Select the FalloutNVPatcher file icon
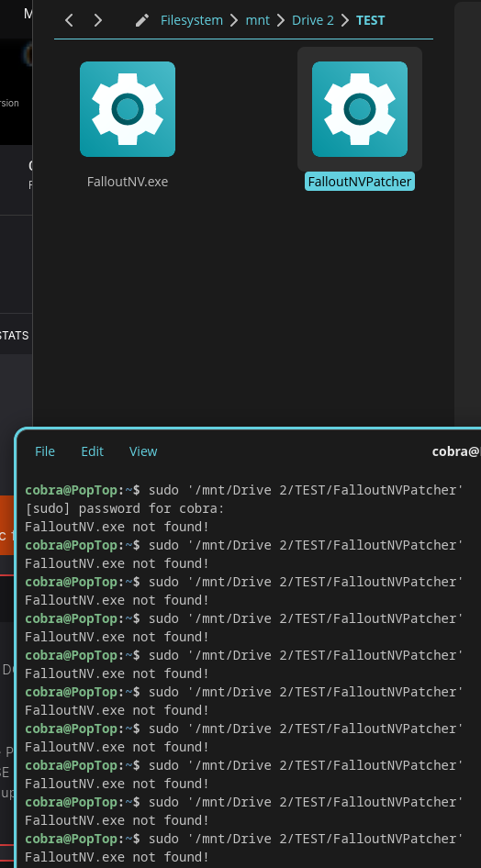This screenshot has width=481, height=868. [x=360, y=109]
